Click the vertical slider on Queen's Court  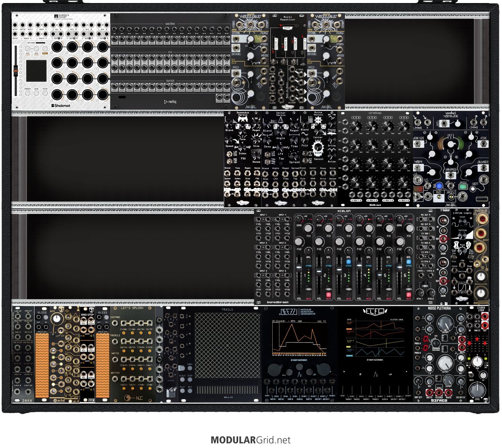[x=16, y=70]
